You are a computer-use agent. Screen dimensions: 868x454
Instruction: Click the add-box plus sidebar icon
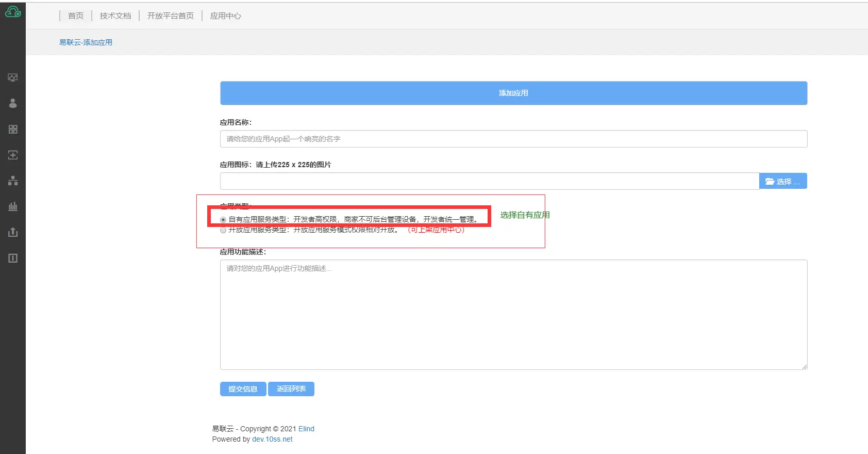13,155
